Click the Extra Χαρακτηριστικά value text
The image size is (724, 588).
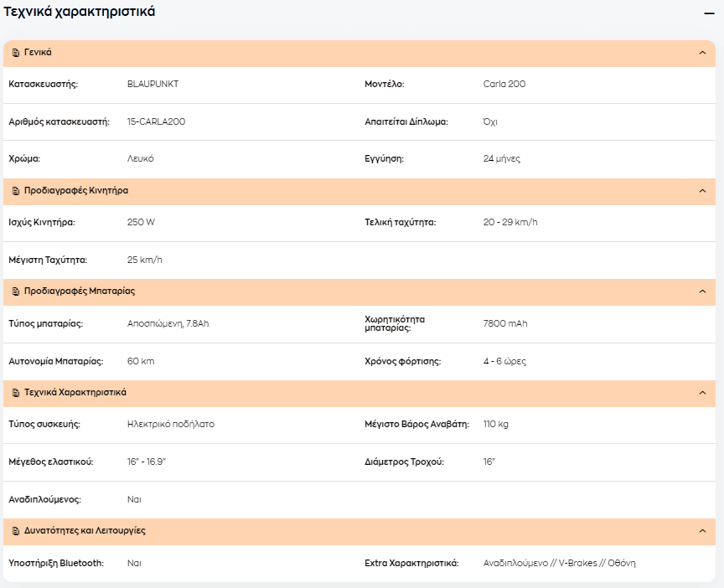coord(559,563)
